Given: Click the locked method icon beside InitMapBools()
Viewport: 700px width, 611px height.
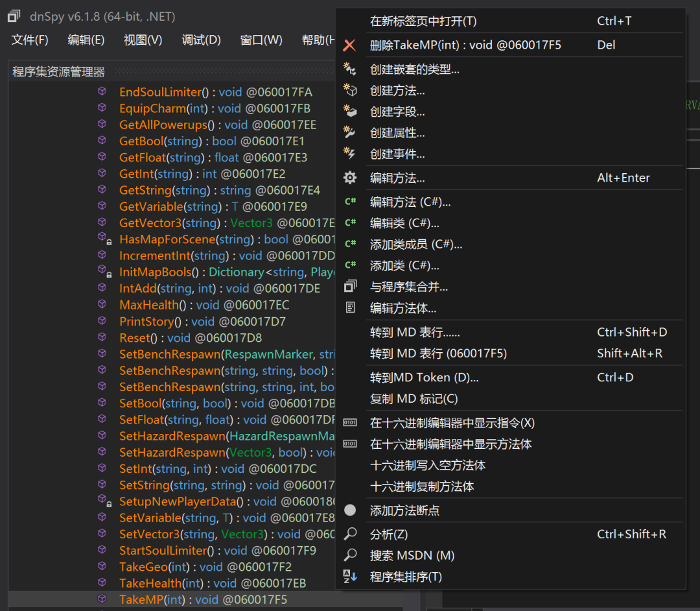Looking at the screenshot, I should point(104,271).
